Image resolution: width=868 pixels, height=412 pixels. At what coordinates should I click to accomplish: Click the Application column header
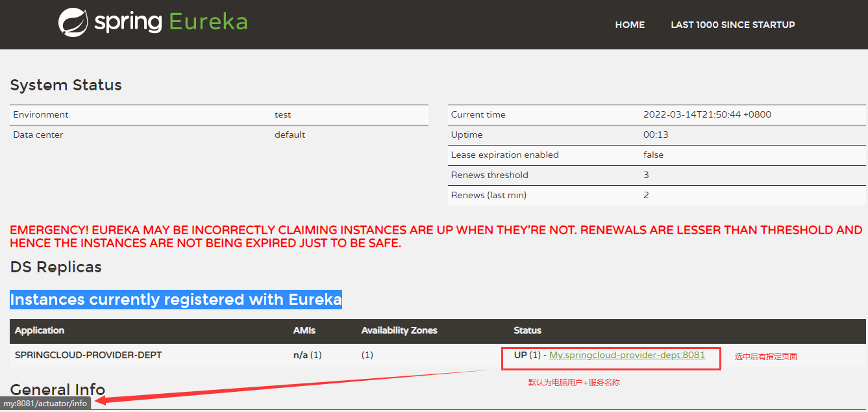click(x=40, y=330)
